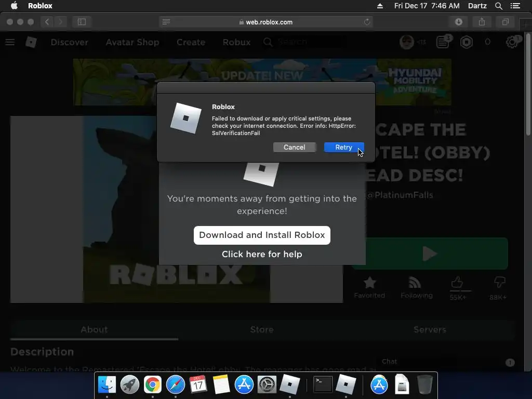Open the Robux page
Screen dimensions: 532x399
click(236, 42)
